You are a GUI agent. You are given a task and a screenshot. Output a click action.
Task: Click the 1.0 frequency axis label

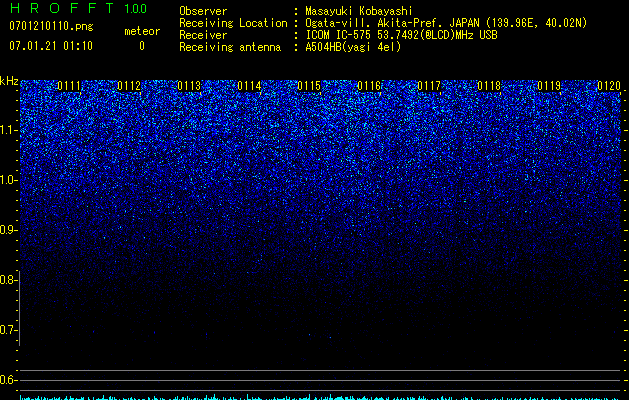click(x=9, y=180)
